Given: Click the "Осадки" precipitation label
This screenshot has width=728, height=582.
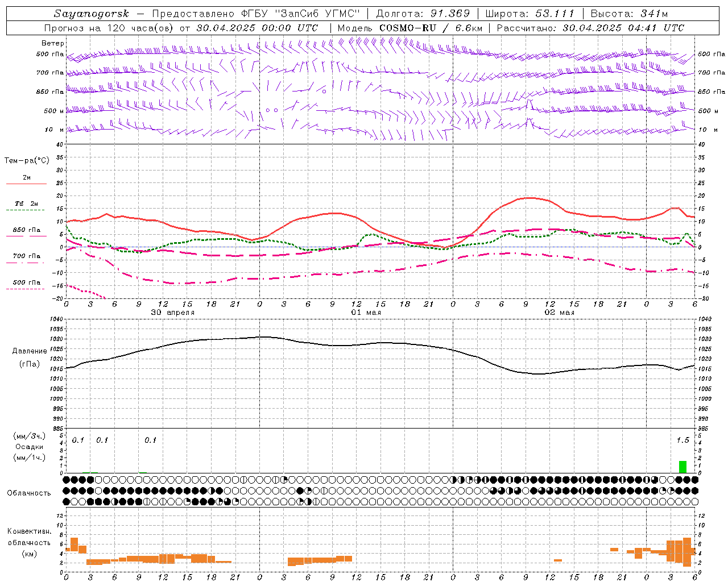Looking at the screenshot, I should pos(30,447).
